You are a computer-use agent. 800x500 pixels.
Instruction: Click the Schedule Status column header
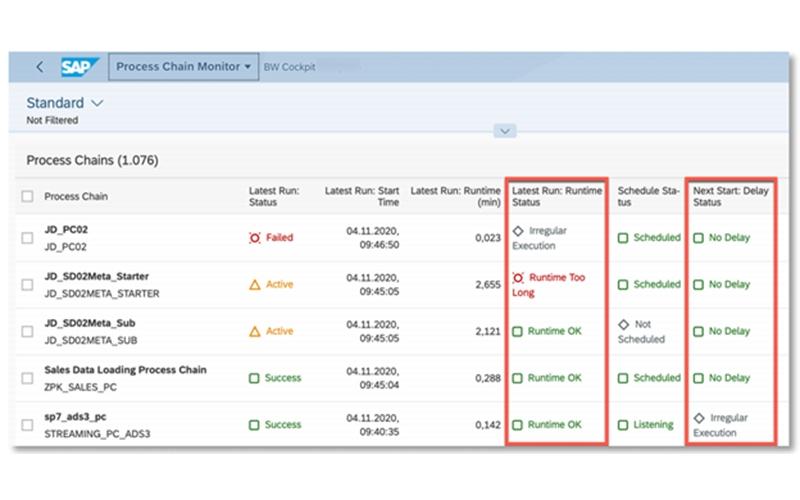coord(648,196)
